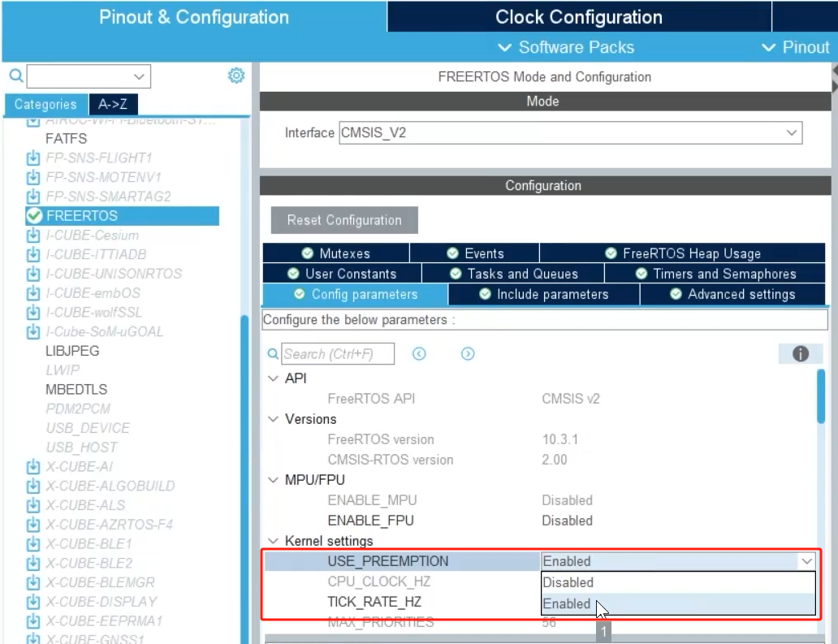Open the Timers and Semaphores tab

715,274
